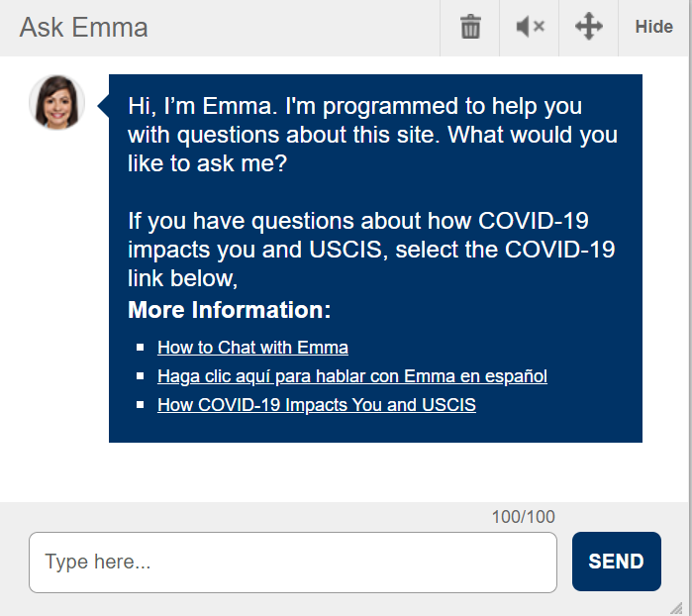Hide the Ask Emma chat window
The height and width of the screenshot is (616, 692).
(653, 27)
